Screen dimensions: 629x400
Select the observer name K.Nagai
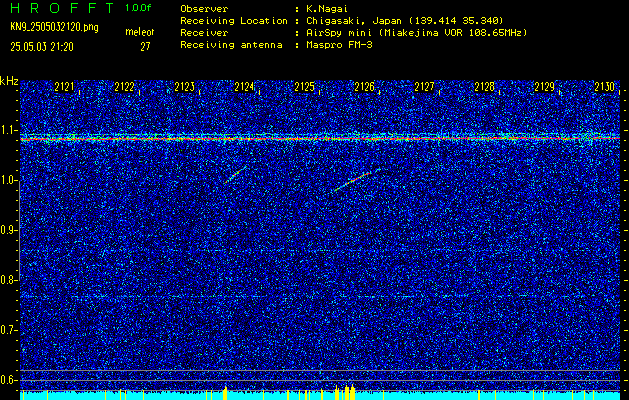[329, 8]
